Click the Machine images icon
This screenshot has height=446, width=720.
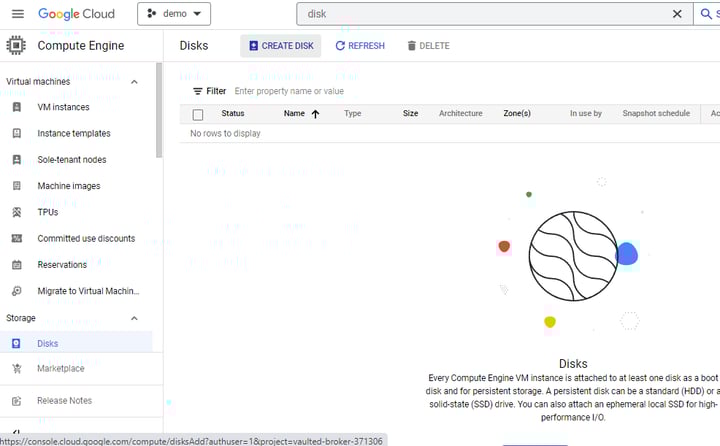(16, 186)
